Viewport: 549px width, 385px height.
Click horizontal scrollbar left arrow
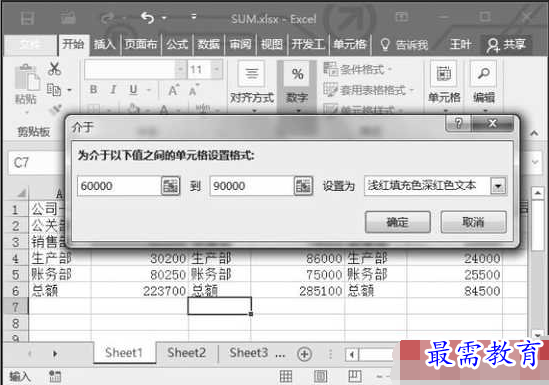352,355
